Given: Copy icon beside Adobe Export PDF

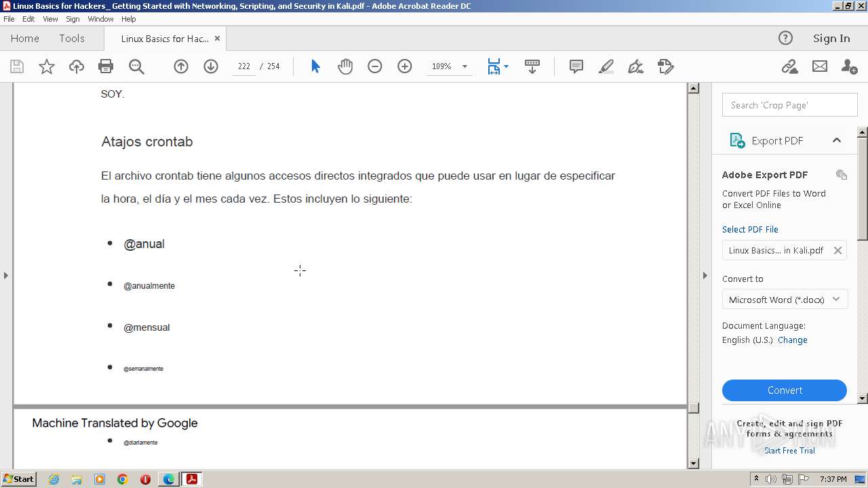Looking at the screenshot, I should tap(842, 175).
